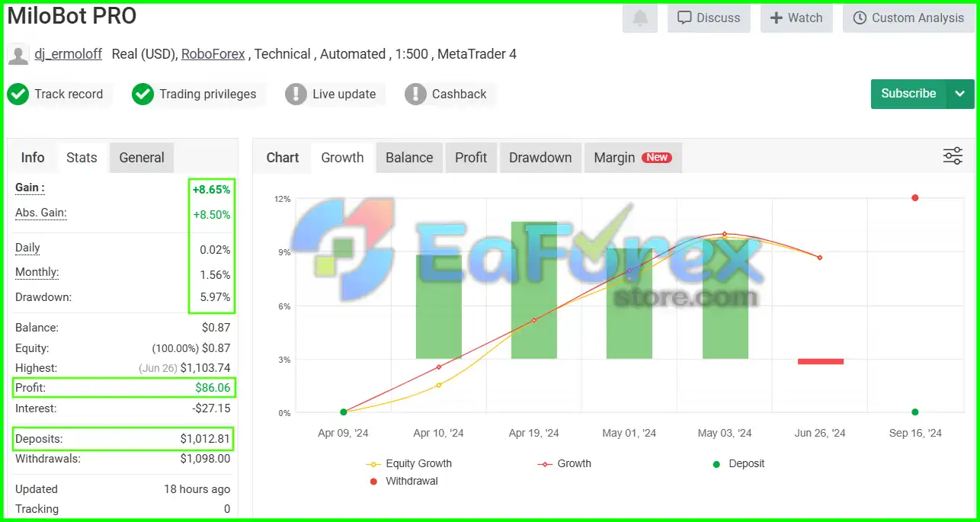Select the Growth chart tab

coord(342,158)
